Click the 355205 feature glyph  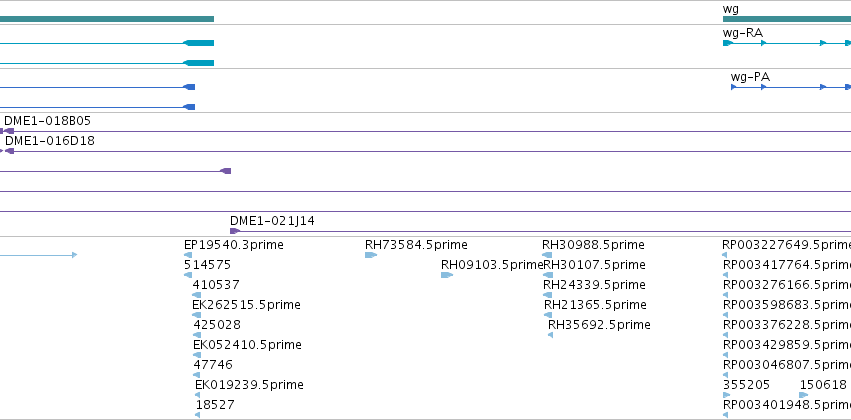[727, 395]
